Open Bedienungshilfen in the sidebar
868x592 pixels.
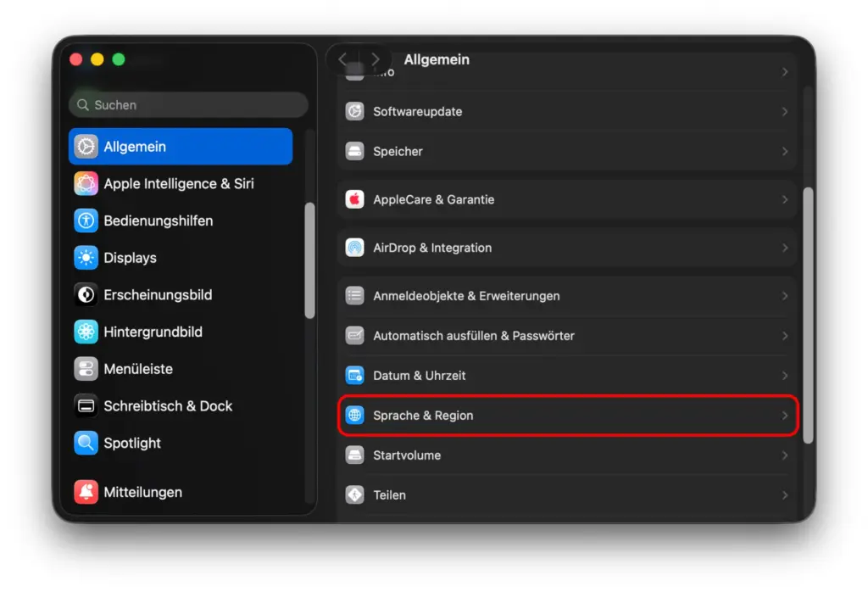158,221
